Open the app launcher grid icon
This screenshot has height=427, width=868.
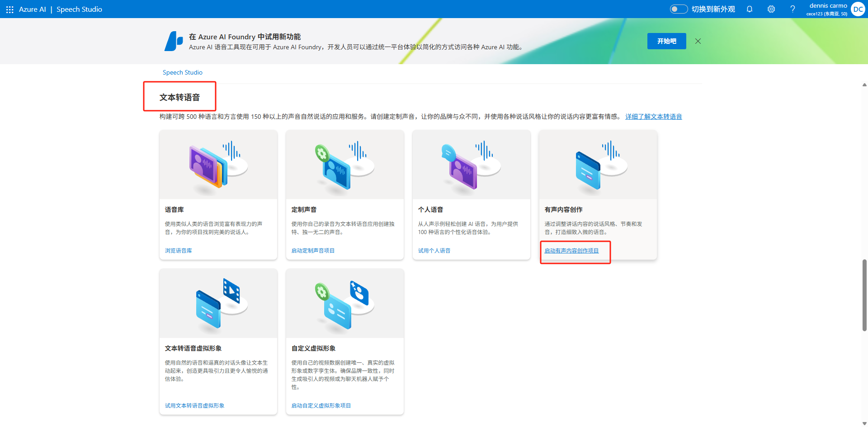[9, 9]
